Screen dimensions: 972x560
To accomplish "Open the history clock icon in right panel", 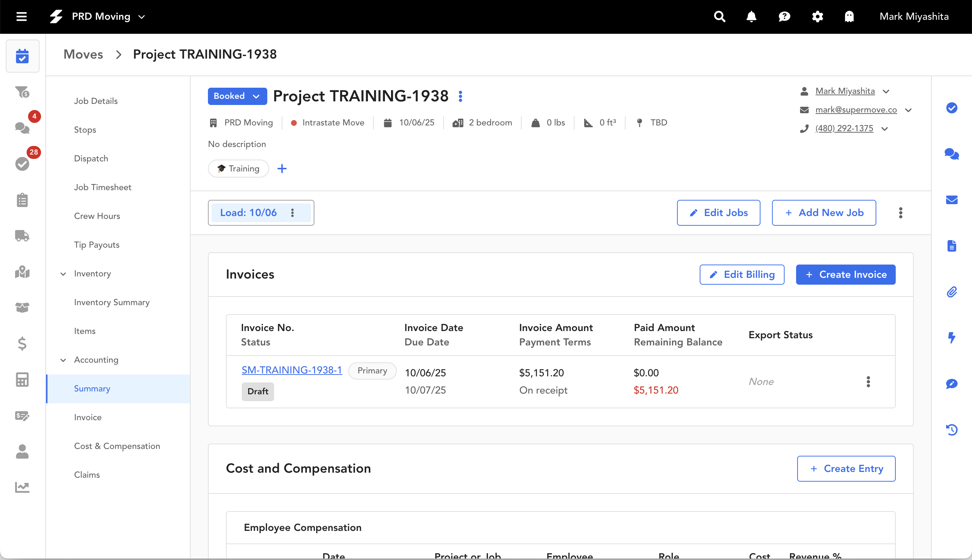I will tap(951, 430).
